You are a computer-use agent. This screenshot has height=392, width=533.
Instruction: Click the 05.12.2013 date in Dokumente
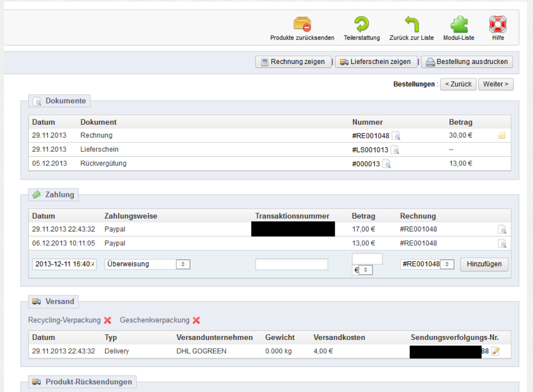click(49, 163)
